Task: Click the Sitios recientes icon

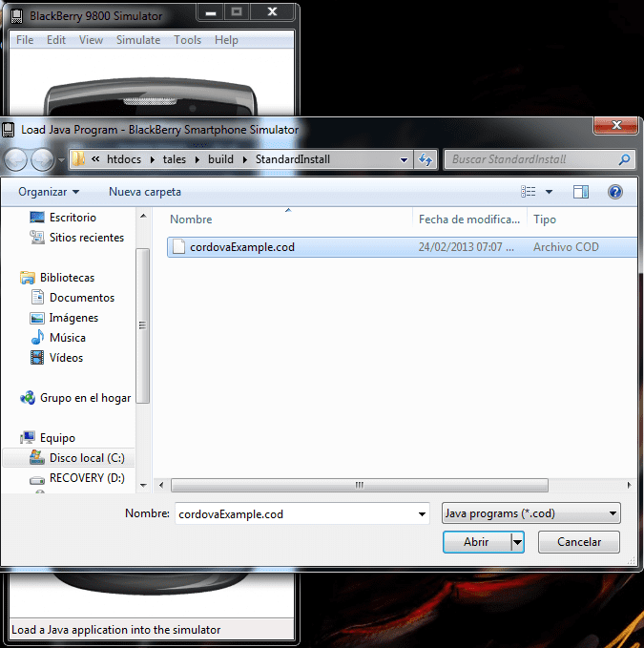Action: pyautogui.click(x=37, y=238)
